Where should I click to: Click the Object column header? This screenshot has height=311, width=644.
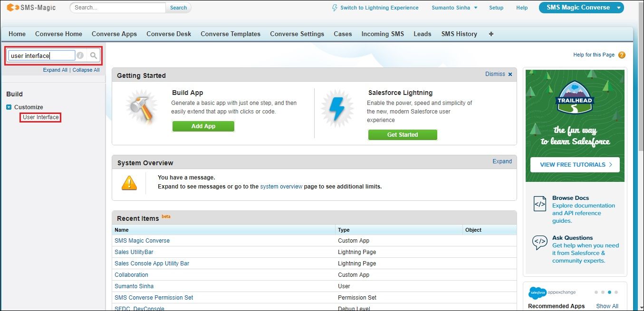click(490, 230)
